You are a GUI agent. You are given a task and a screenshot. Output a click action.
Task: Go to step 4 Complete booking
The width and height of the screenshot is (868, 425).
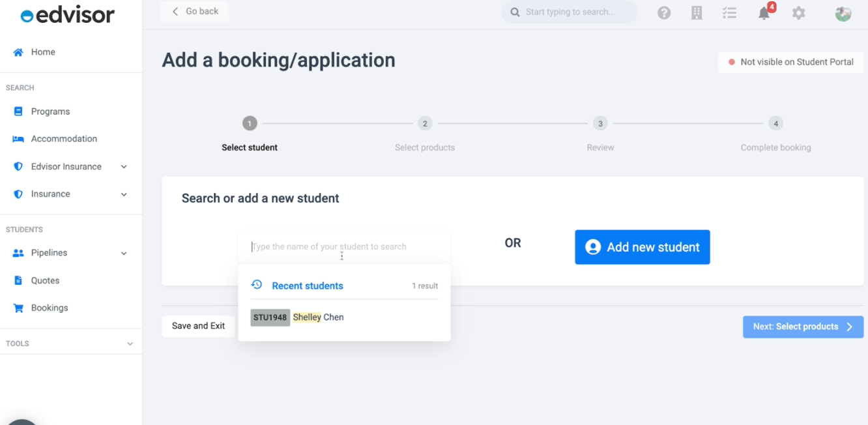(775, 134)
